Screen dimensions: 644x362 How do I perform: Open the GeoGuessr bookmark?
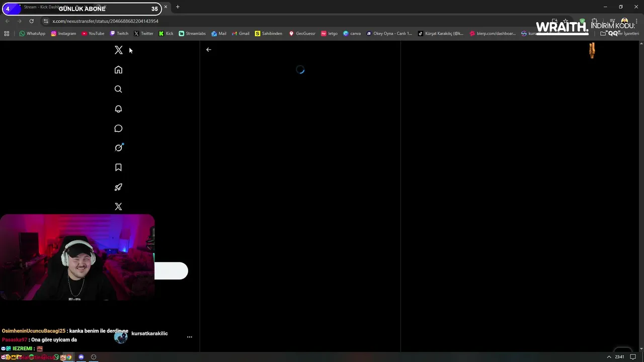(x=302, y=34)
